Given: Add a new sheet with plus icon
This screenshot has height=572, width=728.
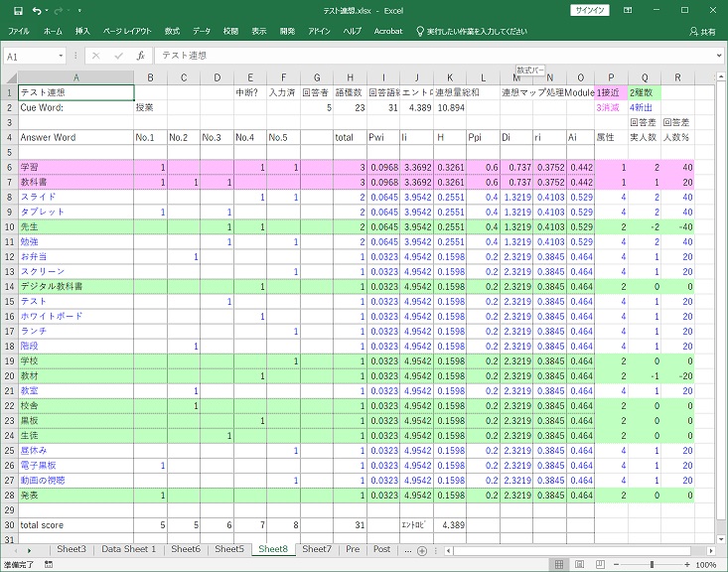Looking at the screenshot, I should [x=423, y=549].
